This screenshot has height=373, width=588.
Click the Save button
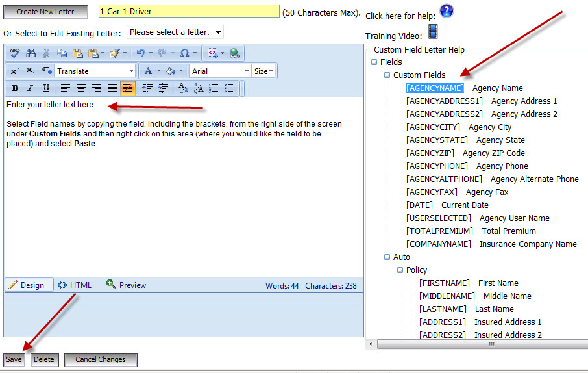(14, 359)
